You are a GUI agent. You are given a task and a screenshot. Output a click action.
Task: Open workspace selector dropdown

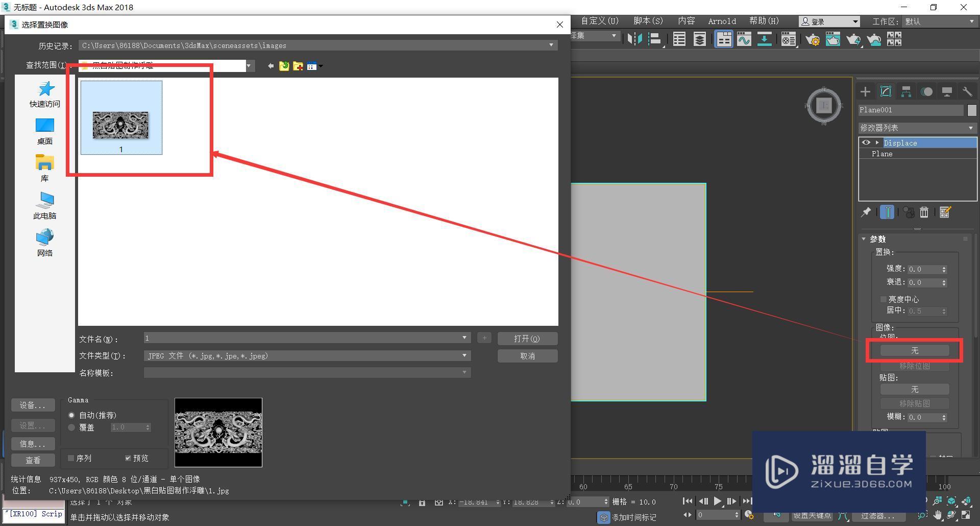point(939,21)
